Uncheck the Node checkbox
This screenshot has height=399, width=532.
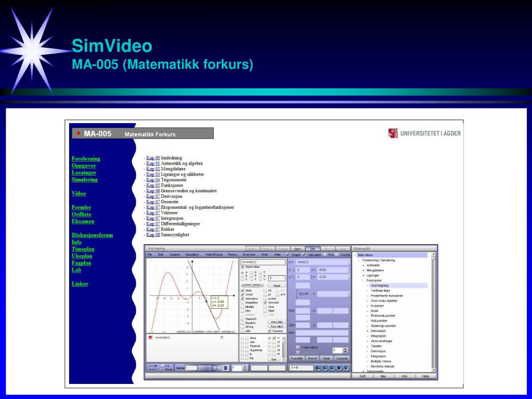243,290
